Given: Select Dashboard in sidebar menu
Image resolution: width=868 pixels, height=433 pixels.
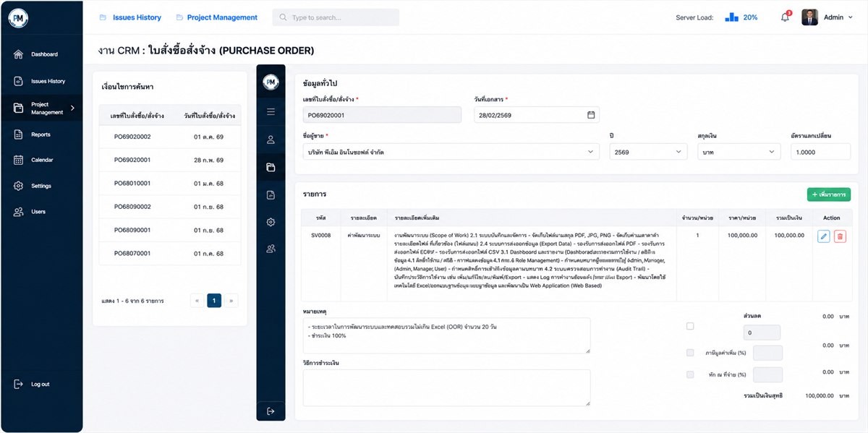Looking at the screenshot, I should tap(44, 54).
